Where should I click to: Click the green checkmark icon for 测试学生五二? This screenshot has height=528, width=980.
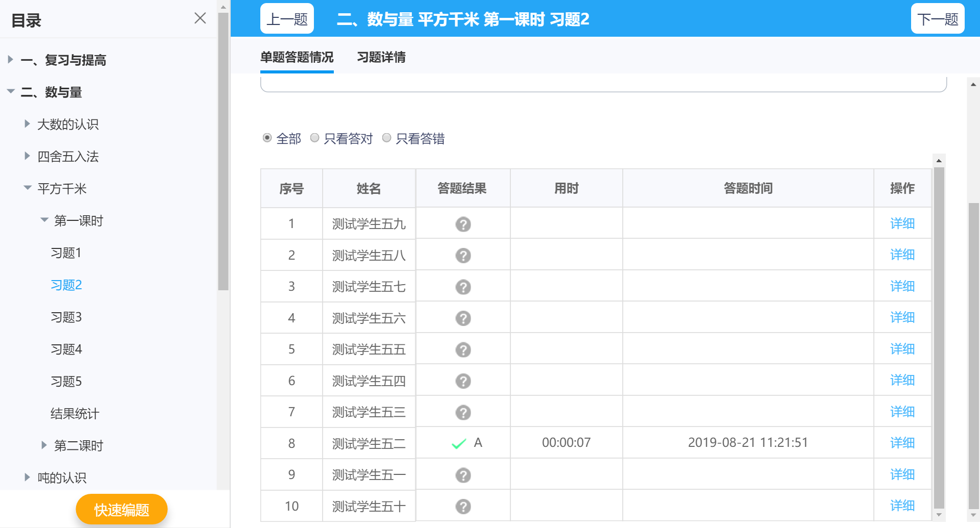[459, 444]
